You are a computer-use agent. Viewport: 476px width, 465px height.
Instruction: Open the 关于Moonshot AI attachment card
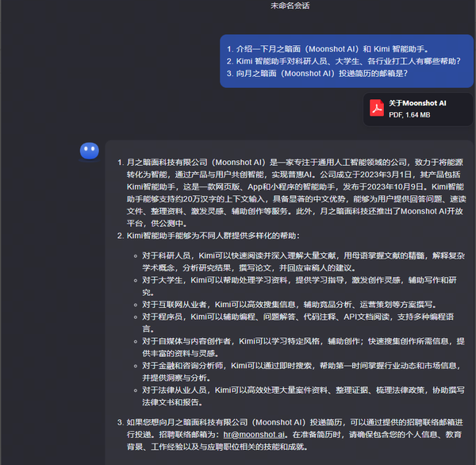pos(418,109)
